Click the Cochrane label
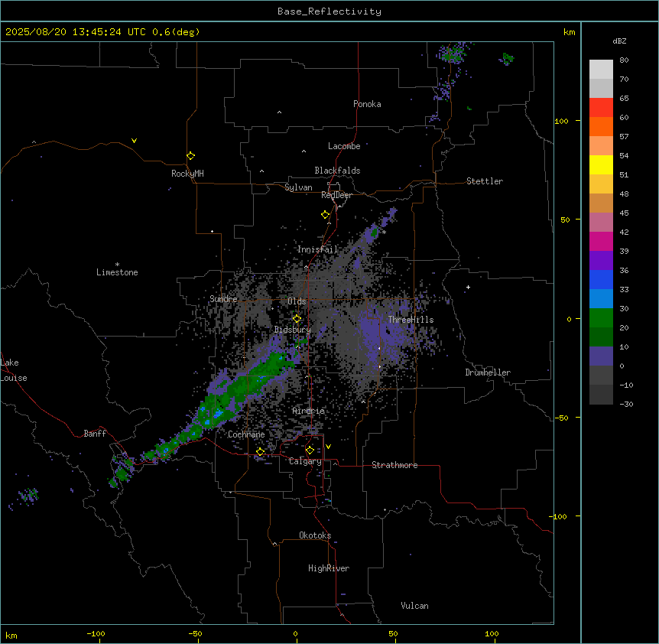The width and height of the screenshot is (659, 644). coord(246,434)
